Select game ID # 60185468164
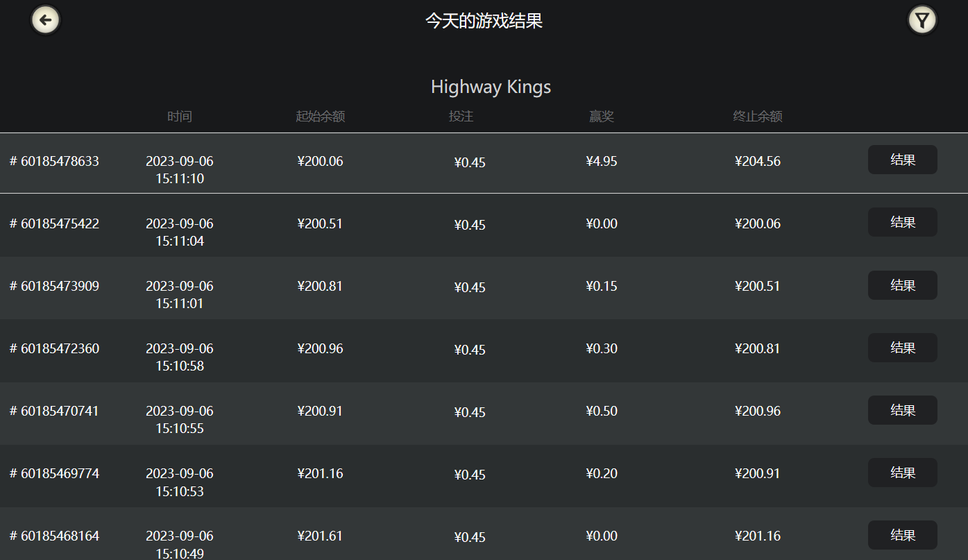 pos(54,536)
